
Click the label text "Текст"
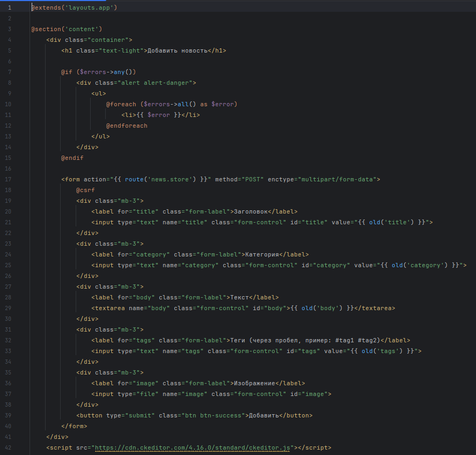coord(239,297)
